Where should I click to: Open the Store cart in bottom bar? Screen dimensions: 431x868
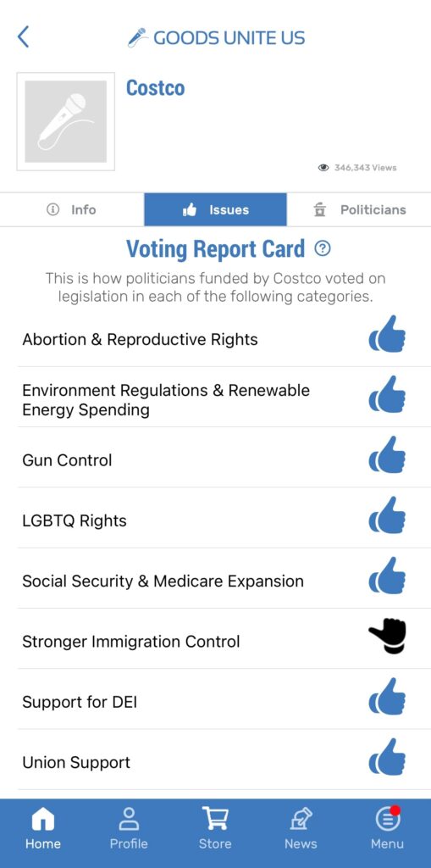coord(215,827)
